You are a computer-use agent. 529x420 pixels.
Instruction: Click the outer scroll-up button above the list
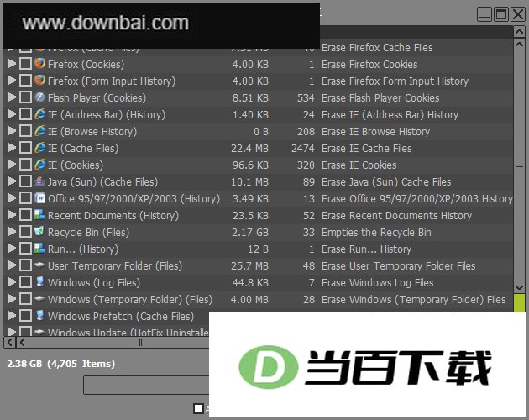click(x=519, y=32)
